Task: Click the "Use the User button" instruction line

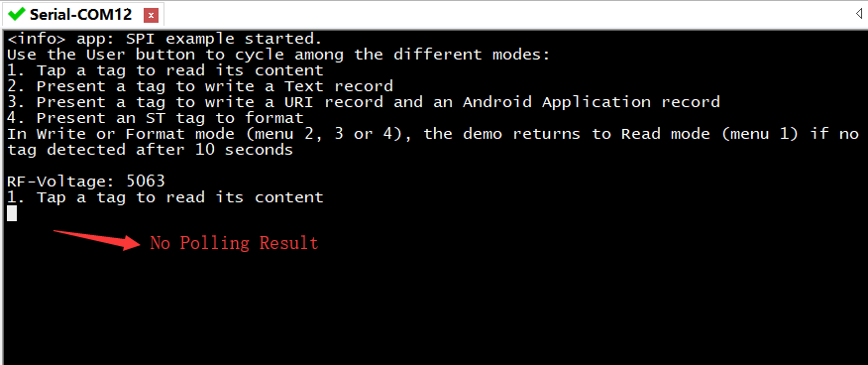Action: tap(279, 55)
